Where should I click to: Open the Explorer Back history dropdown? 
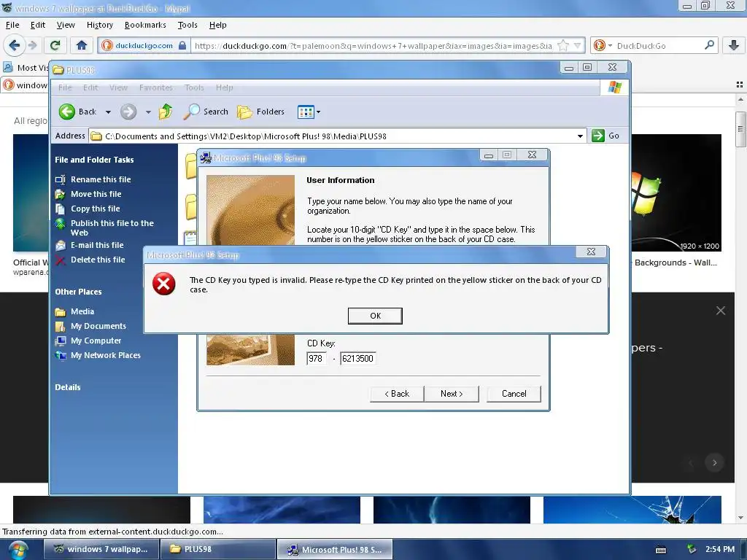(x=108, y=112)
